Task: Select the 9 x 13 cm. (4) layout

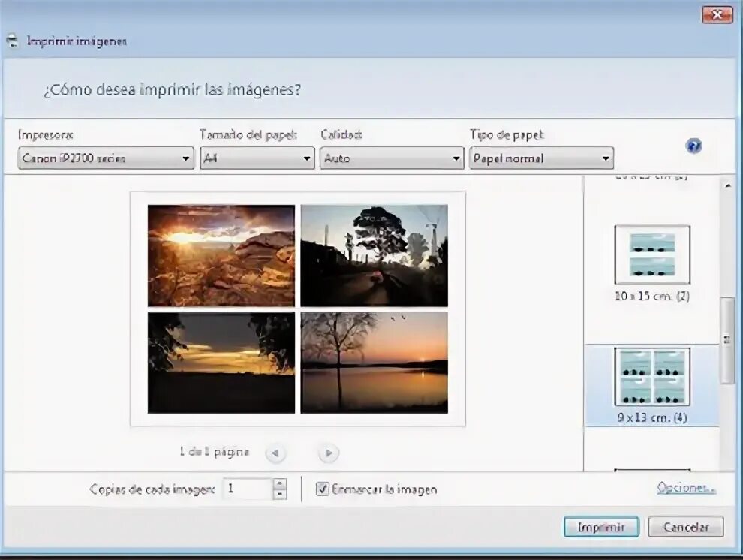Action: coord(652,386)
